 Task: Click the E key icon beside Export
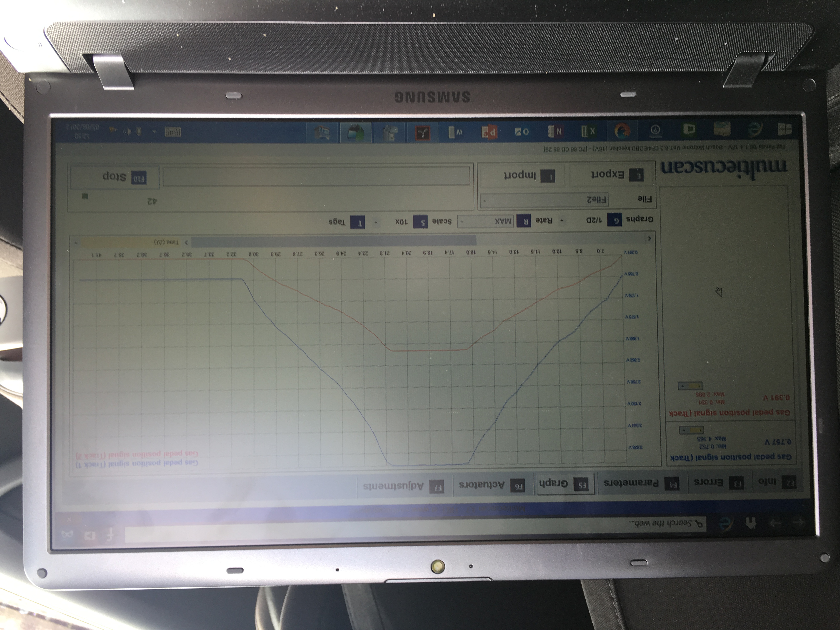tap(636, 175)
